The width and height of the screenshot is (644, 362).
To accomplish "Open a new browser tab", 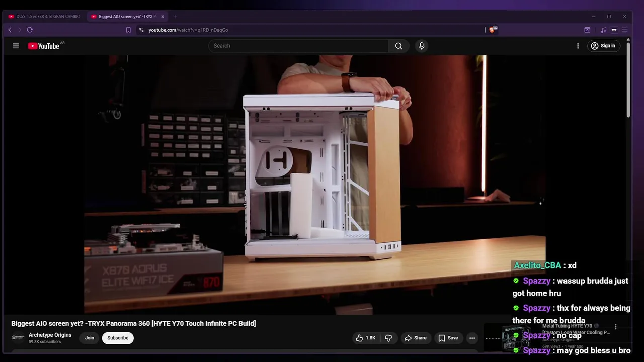I will 175,17.
